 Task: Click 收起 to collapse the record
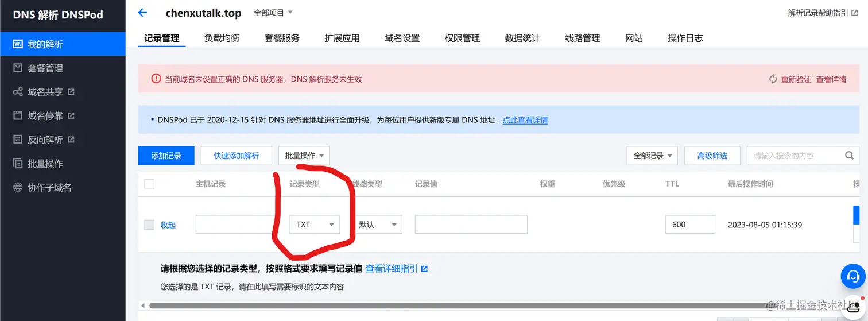pyautogui.click(x=168, y=225)
